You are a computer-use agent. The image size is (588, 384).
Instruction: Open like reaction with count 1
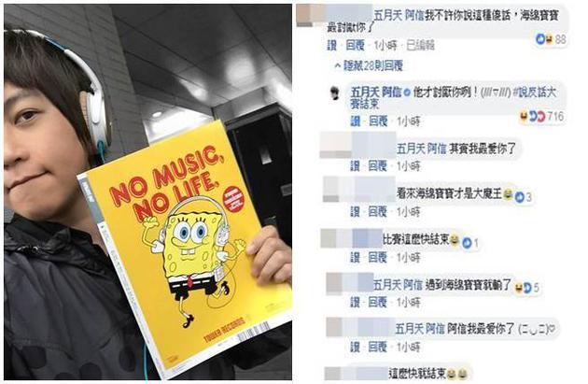[470, 243]
